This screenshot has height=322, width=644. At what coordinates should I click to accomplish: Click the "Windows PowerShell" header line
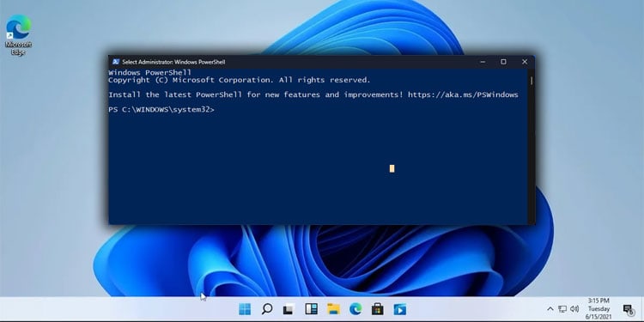(149, 73)
